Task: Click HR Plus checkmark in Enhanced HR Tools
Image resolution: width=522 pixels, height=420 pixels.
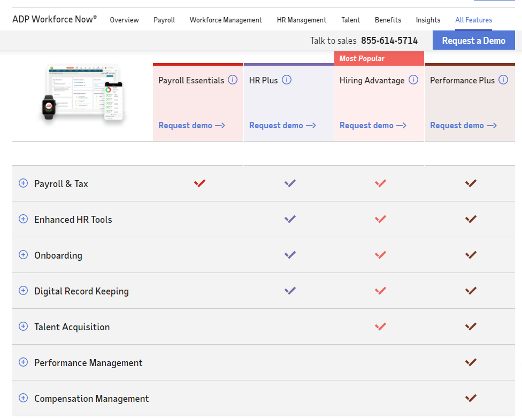Action: click(x=290, y=219)
